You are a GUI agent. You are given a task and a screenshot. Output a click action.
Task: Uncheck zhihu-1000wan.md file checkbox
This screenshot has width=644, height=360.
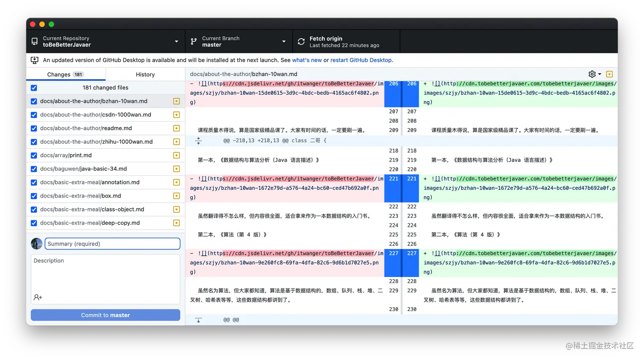point(34,142)
